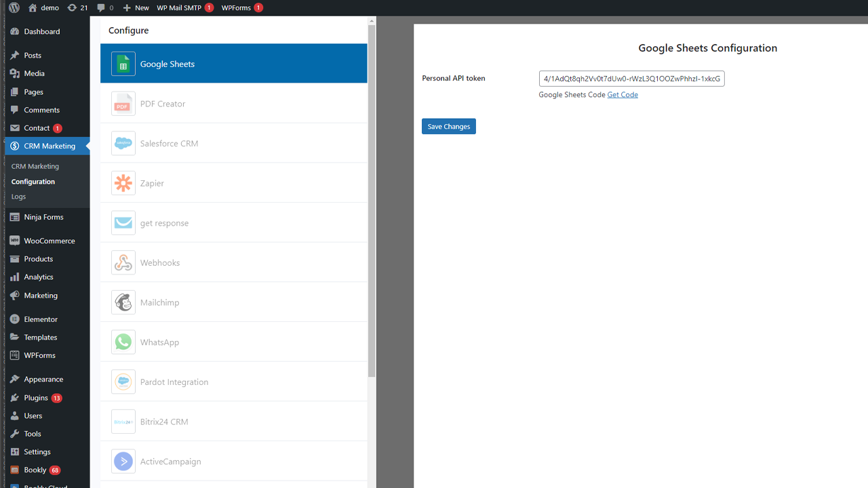The width and height of the screenshot is (868, 488).
Task: Open the demo site home icon
Action: [33, 7]
